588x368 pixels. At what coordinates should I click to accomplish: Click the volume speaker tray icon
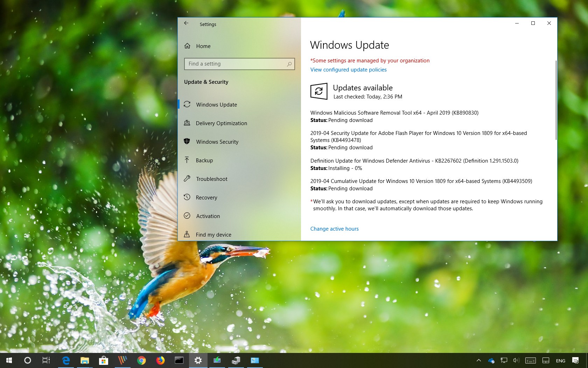coord(516,360)
